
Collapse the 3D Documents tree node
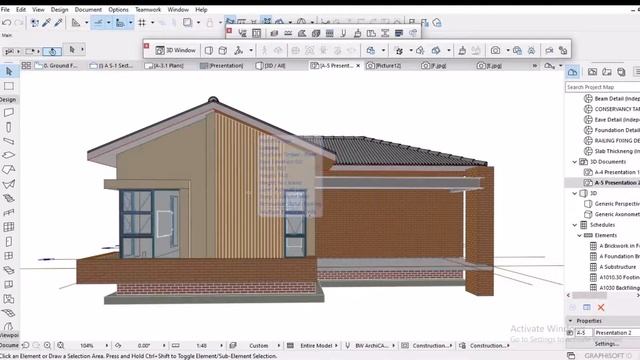point(574,162)
